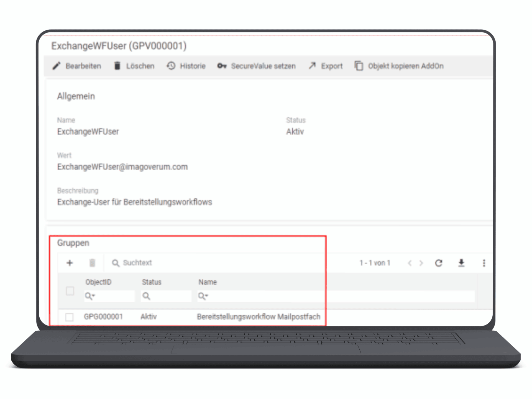
Task: Click the trash icon in the Gruppen toolbar
Action: [x=92, y=263]
